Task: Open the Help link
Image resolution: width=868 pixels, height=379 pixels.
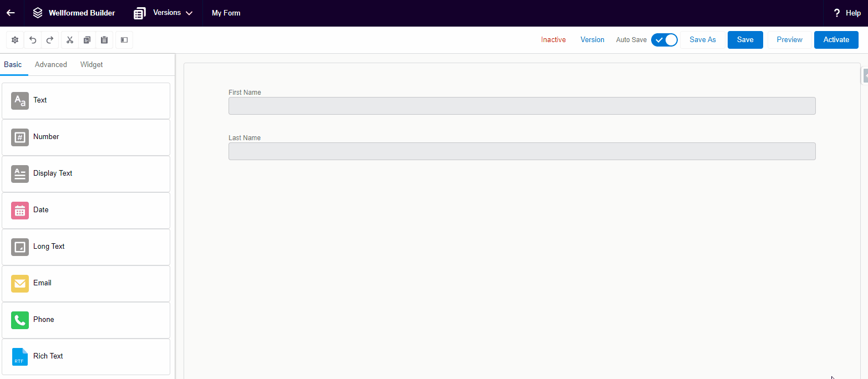Action: pyautogui.click(x=847, y=13)
